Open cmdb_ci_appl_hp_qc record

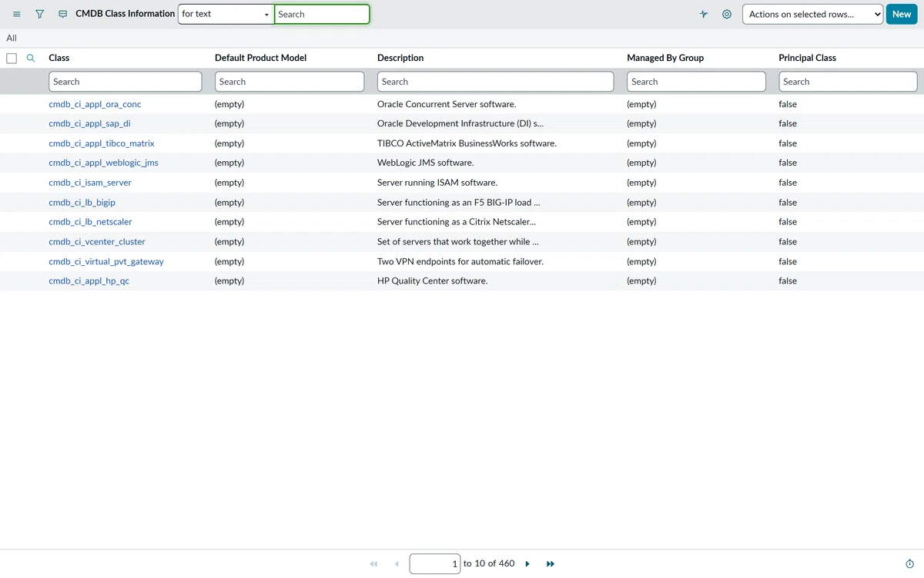[89, 281]
